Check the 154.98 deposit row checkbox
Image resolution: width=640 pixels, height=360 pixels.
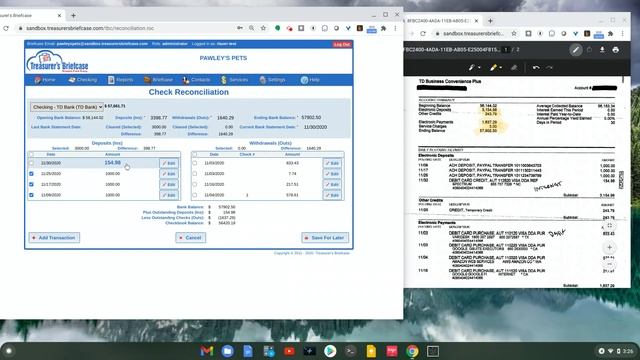pos(31,163)
